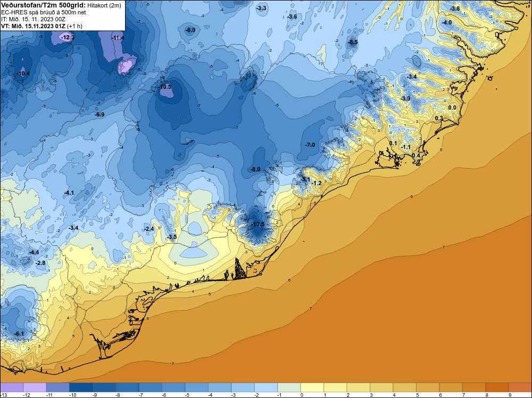Click the -3.6 temperature label

(x=292, y=16)
